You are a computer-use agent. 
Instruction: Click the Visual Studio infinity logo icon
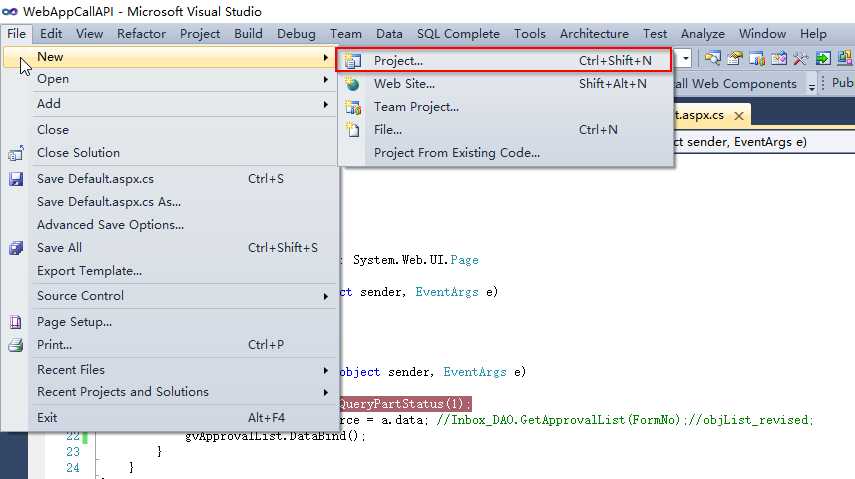9,11
